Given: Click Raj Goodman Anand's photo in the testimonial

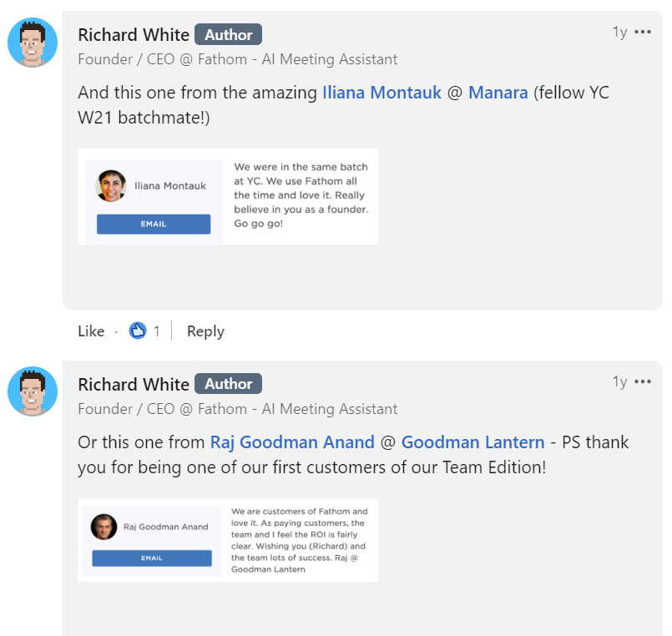Looking at the screenshot, I should coord(104,527).
